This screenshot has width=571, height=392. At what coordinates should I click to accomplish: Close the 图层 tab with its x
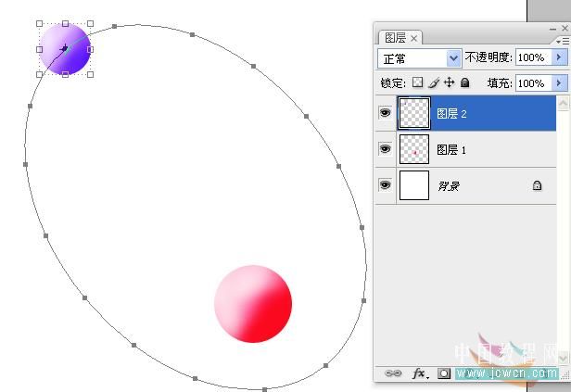[414, 38]
